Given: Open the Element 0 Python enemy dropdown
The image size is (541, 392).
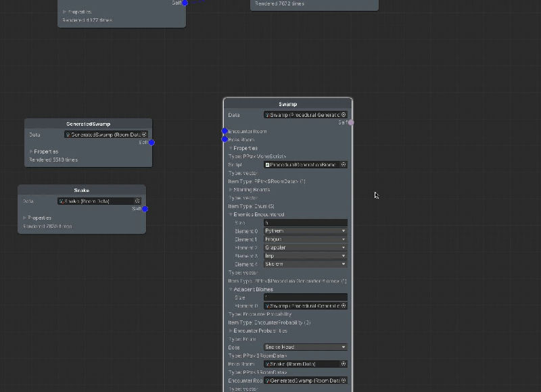Looking at the screenshot, I should [x=305, y=230].
